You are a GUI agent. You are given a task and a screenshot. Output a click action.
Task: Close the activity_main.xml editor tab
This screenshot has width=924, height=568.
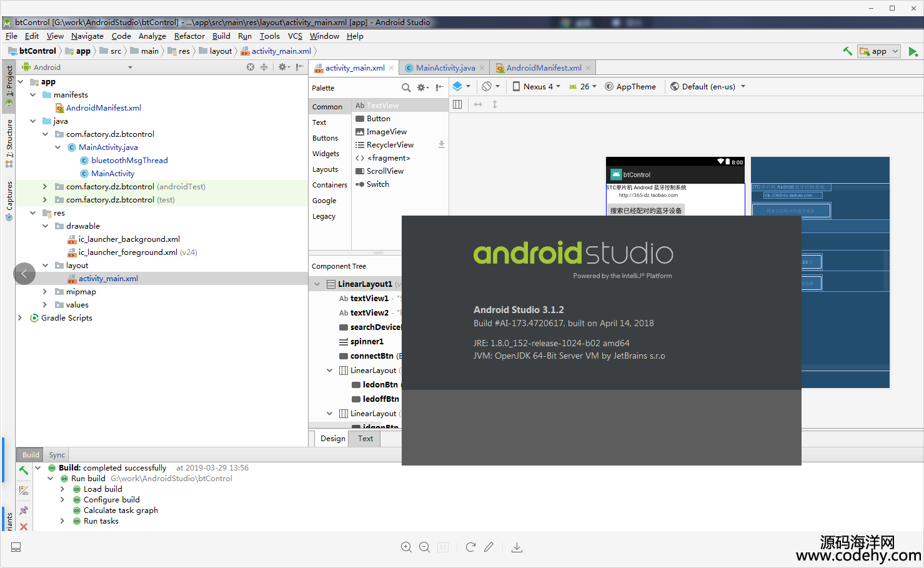(x=391, y=68)
